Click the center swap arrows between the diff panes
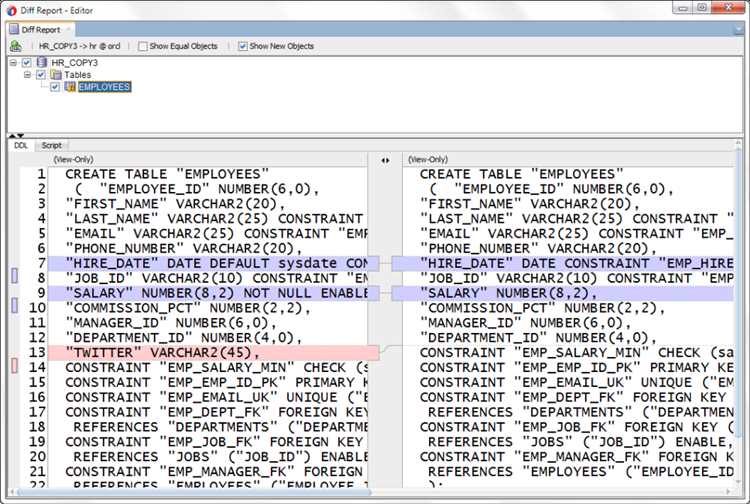750x504 pixels. click(x=385, y=161)
